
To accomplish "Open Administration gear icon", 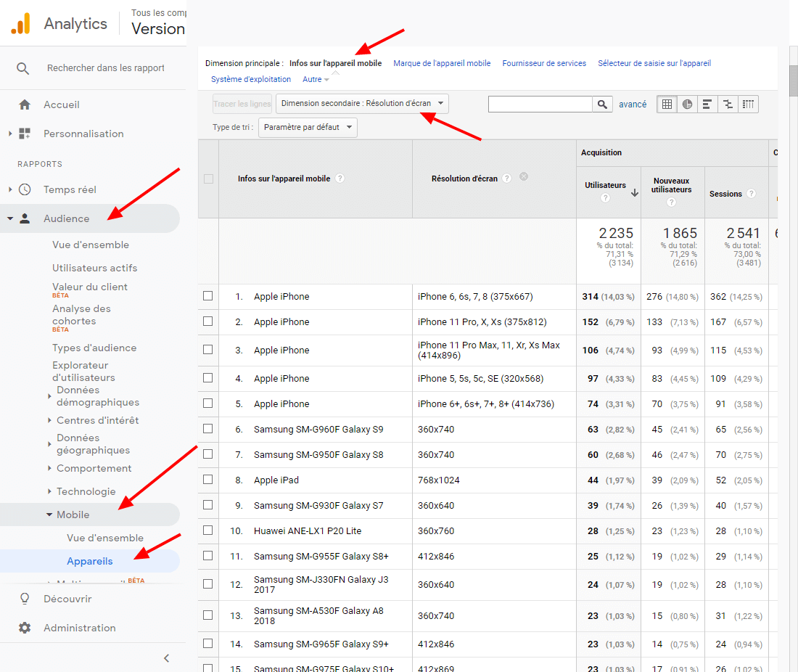I will point(25,628).
